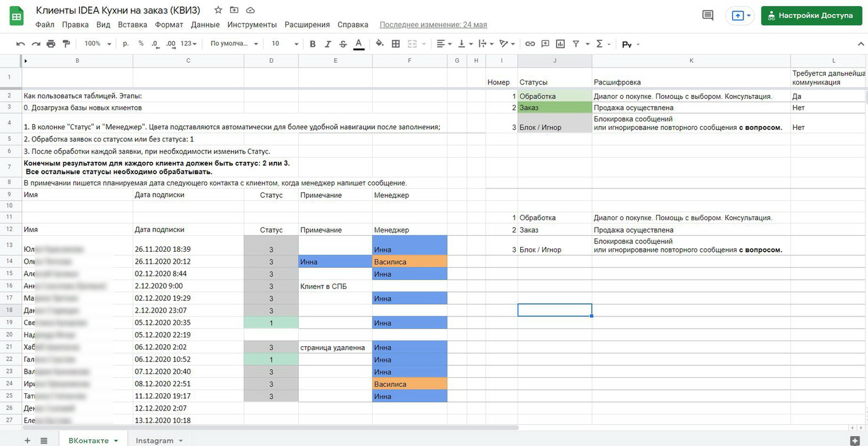Format as currency rubles

(x=126, y=44)
